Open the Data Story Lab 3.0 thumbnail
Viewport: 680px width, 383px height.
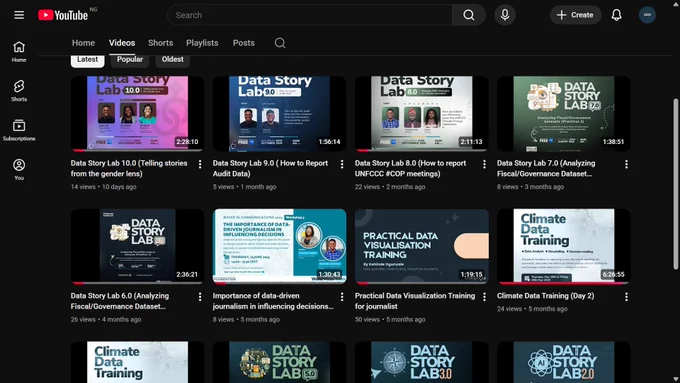pyautogui.click(x=422, y=362)
